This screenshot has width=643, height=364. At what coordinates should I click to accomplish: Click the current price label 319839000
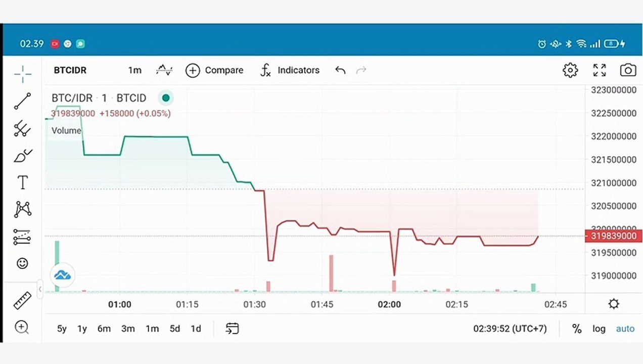coord(614,236)
